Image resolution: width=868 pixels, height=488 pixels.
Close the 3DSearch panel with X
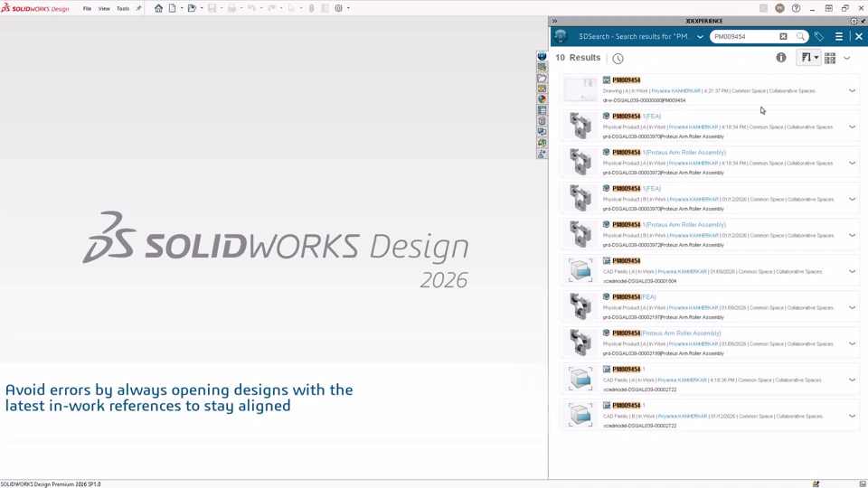[x=859, y=36]
